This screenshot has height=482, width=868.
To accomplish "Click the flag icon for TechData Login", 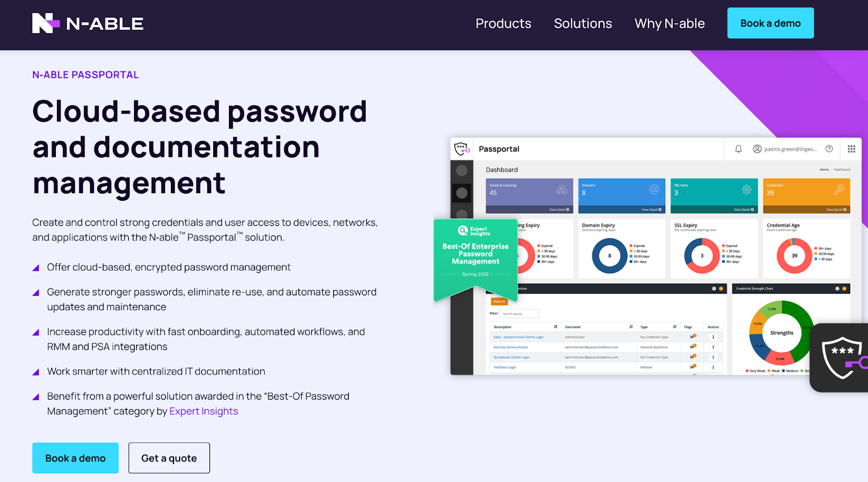I will 693,367.
